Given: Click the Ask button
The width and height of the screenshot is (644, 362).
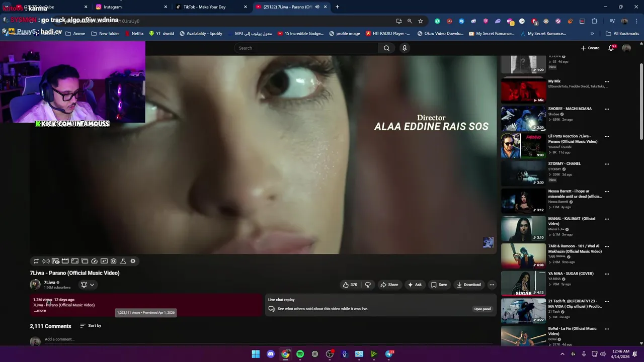Looking at the screenshot, I should click(x=415, y=285).
